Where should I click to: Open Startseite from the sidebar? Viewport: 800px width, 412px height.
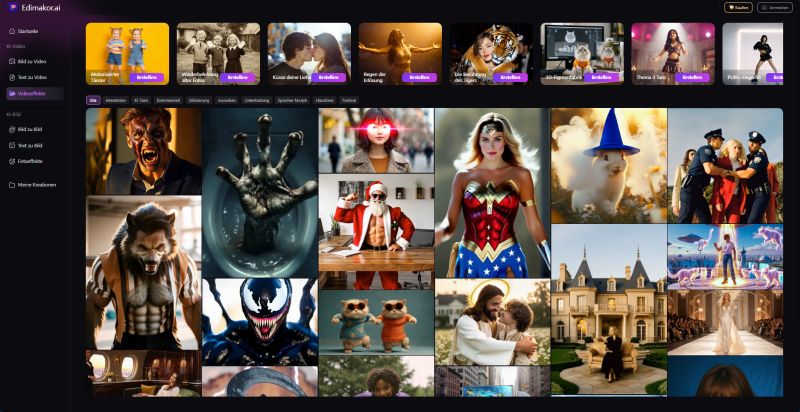tap(28, 31)
